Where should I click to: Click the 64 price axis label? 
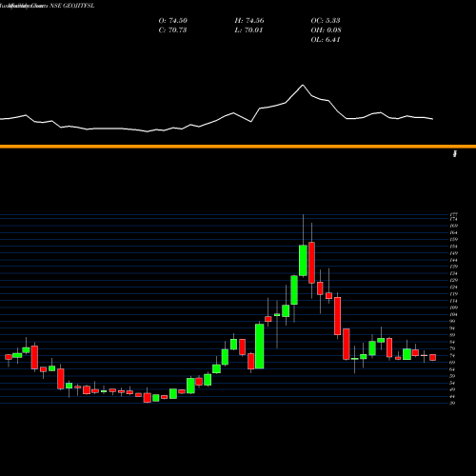click(452, 369)
